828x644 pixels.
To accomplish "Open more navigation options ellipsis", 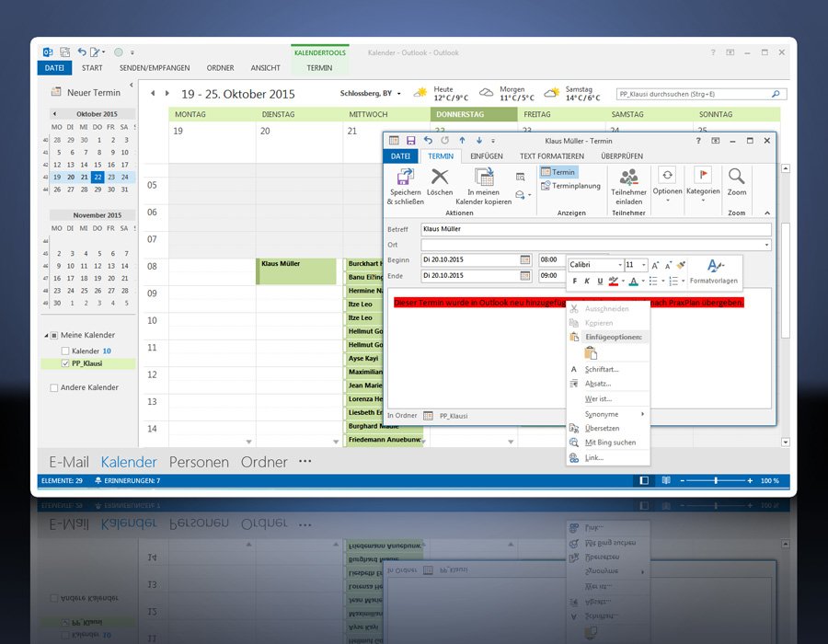I will pyautogui.click(x=305, y=461).
